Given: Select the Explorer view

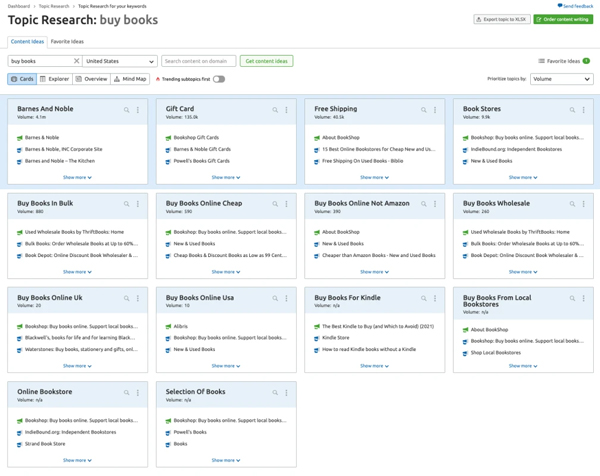Looking at the screenshot, I should click(x=55, y=79).
